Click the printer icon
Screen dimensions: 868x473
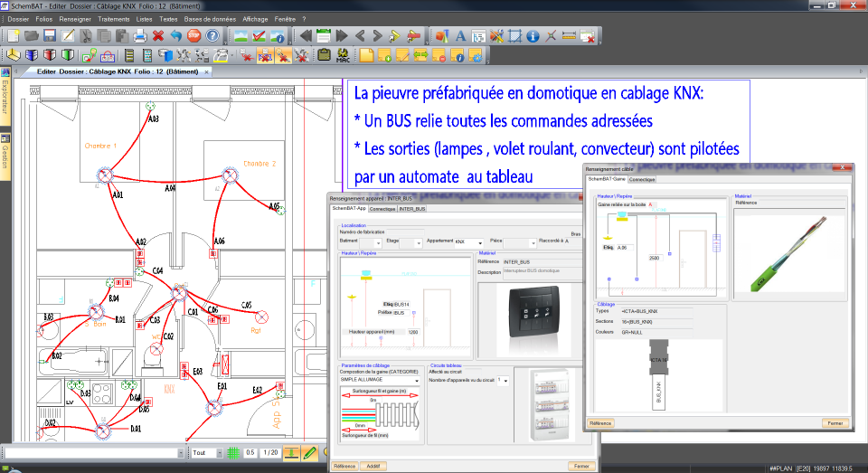(140, 36)
